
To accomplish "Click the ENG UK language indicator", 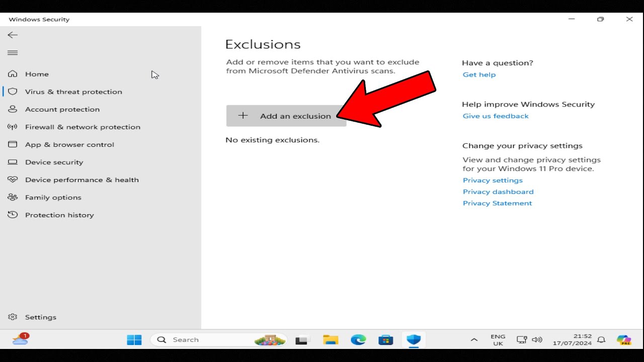I will coord(498,340).
